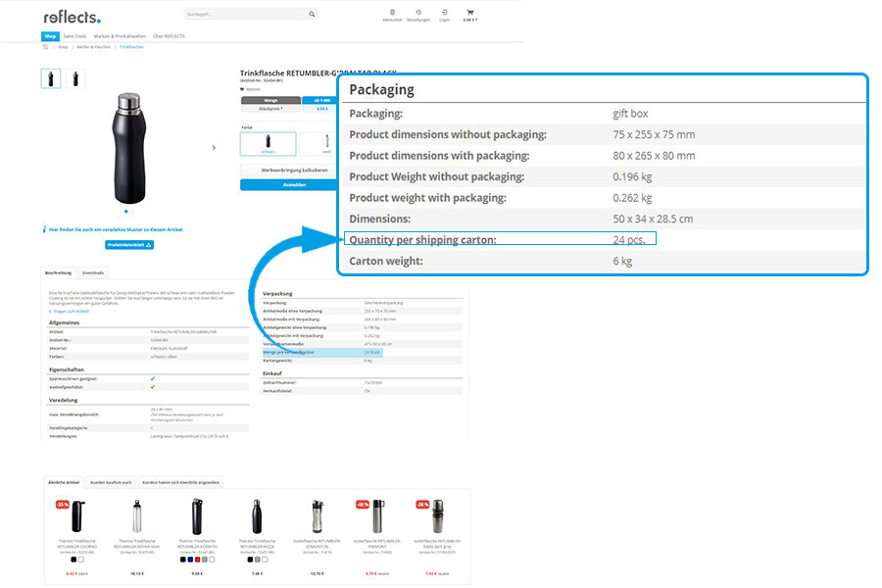Click the Login icon
The image size is (882, 588).
[x=444, y=15]
